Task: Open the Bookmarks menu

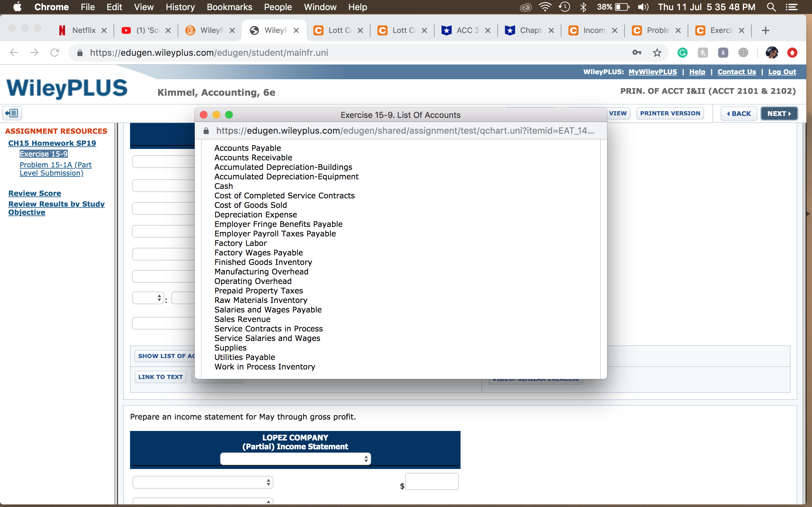Action: point(229,7)
